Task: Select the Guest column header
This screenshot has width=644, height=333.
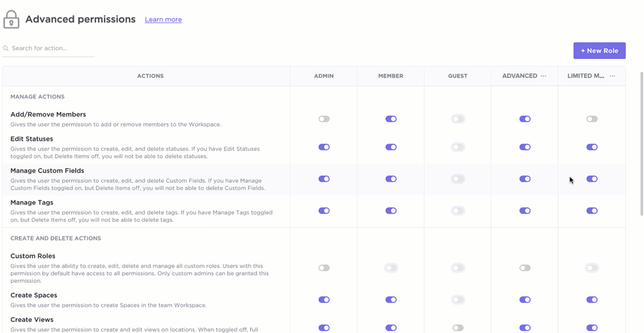Action: pyautogui.click(x=458, y=76)
